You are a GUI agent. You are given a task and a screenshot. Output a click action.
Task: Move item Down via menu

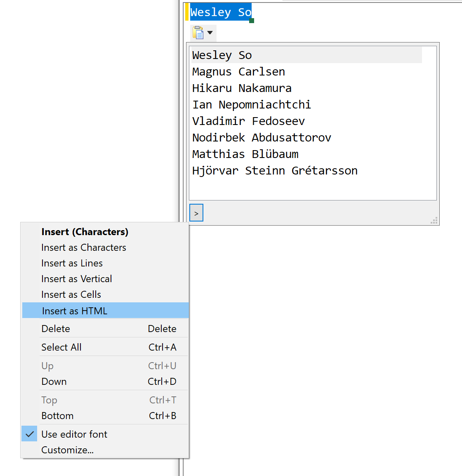(105, 381)
